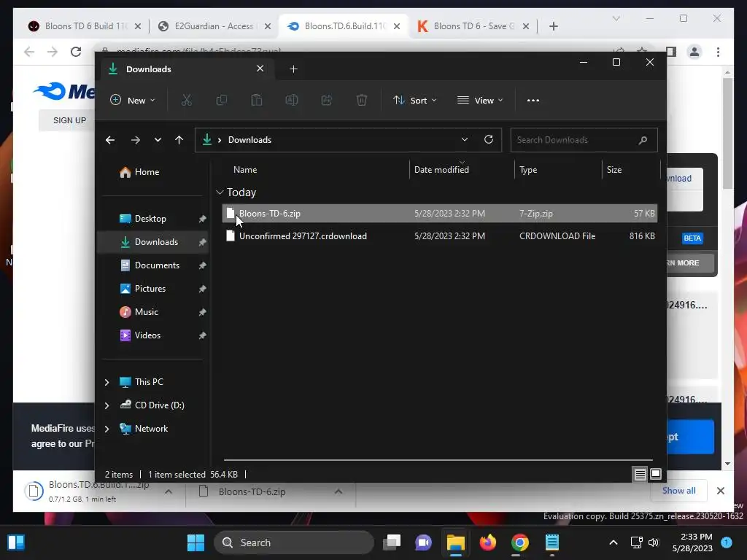This screenshot has height=560, width=747.
Task: Open the New item dropdown
Action: (x=133, y=100)
